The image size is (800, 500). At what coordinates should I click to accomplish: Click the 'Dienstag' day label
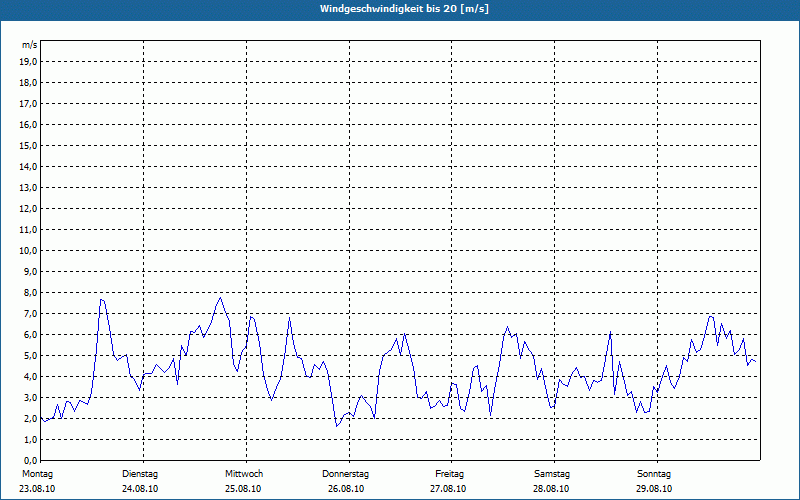point(140,474)
